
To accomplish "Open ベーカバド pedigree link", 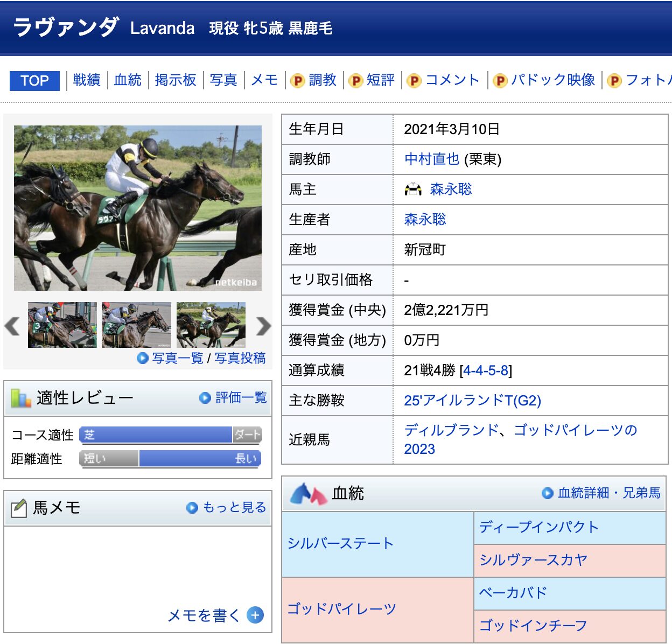I will [x=513, y=592].
